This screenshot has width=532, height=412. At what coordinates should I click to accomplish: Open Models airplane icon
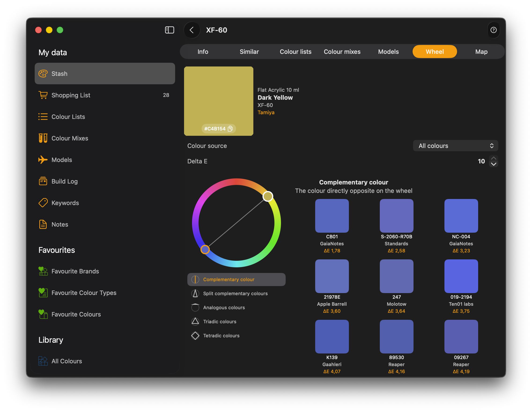coord(43,160)
